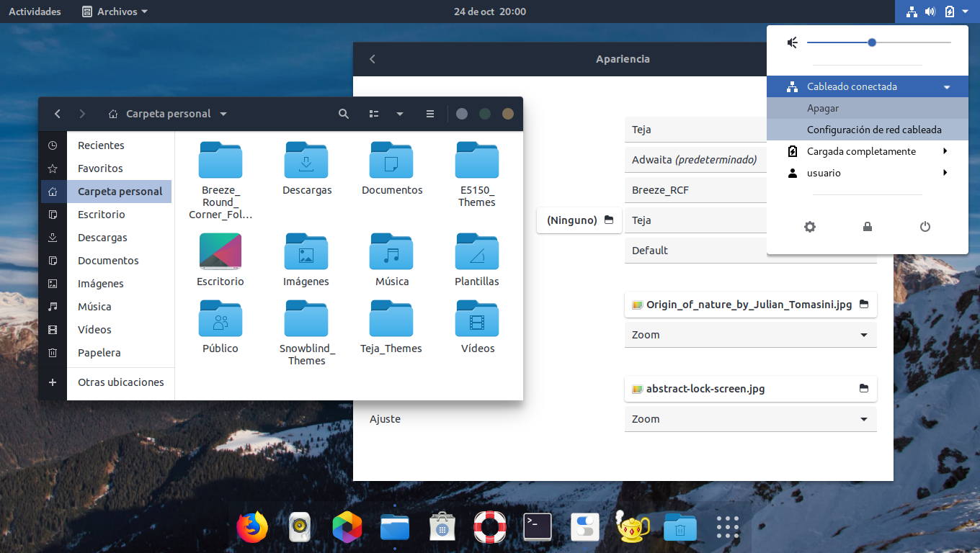Open the Descargas folder icon in grid
This screenshot has width=980, height=553.
click(x=306, y=160)
